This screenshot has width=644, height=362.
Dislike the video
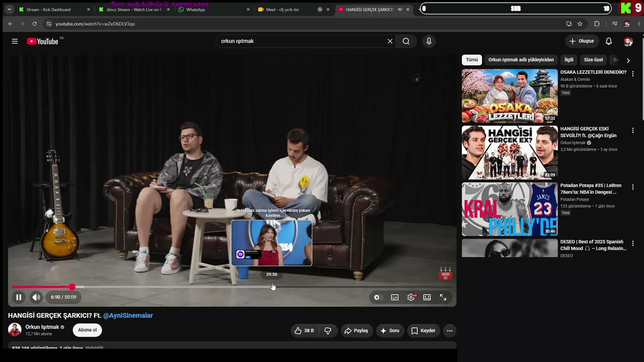[328, 331]
